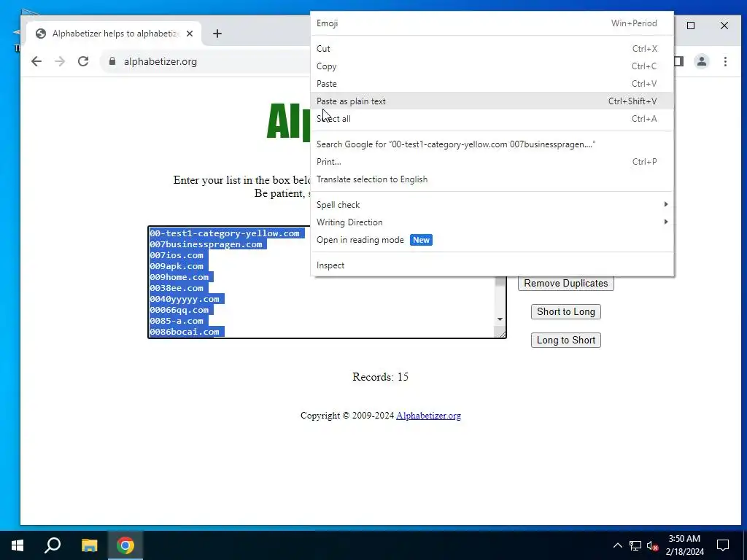Image resolution: width=747 pixels, height=560 pixels.
Task: Click Select all in context menu
Action: tap(492, 119)
